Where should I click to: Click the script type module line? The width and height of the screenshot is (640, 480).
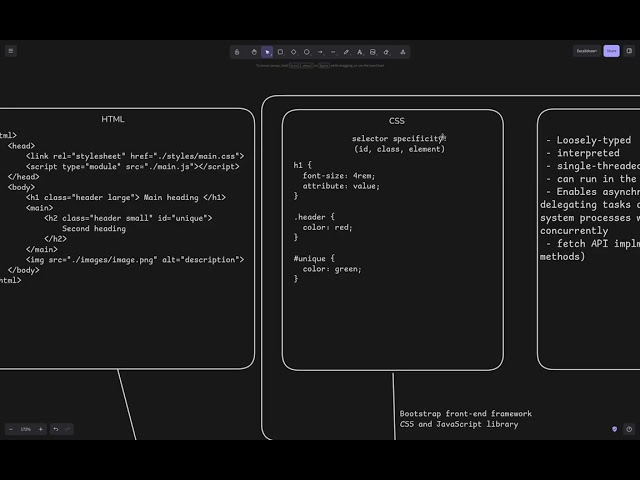[133, 167]
